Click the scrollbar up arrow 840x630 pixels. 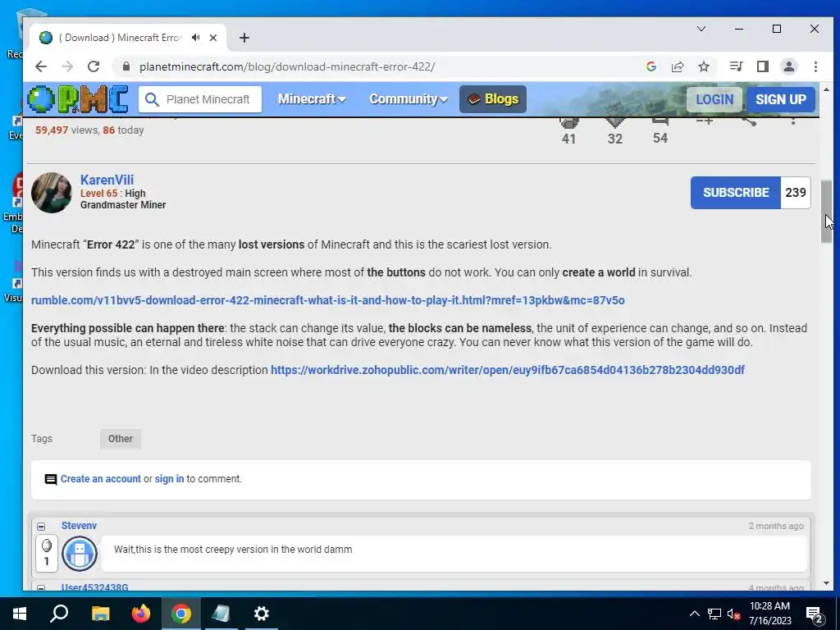826,89
